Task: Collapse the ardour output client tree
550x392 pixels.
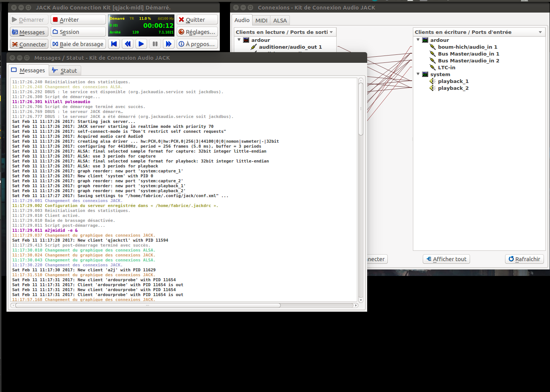Action: (x=239, y=40)
